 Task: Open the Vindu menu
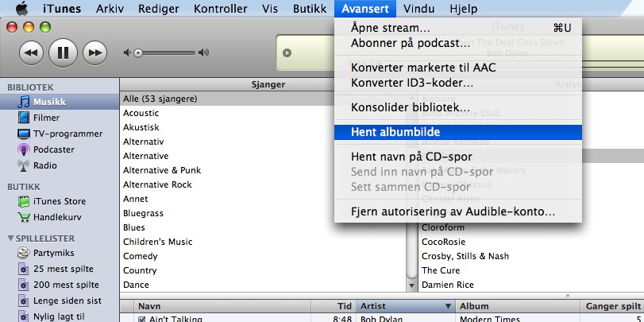[419, 9]
